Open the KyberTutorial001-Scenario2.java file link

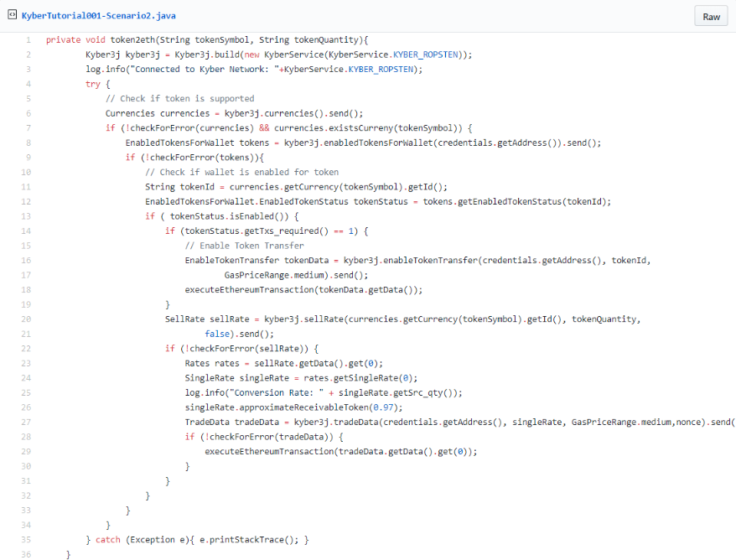click(100, 16)
